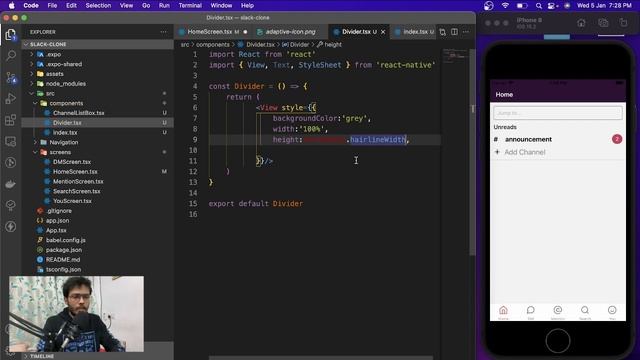Tap the DMs chat bubble tab icon

coord(531,310)
